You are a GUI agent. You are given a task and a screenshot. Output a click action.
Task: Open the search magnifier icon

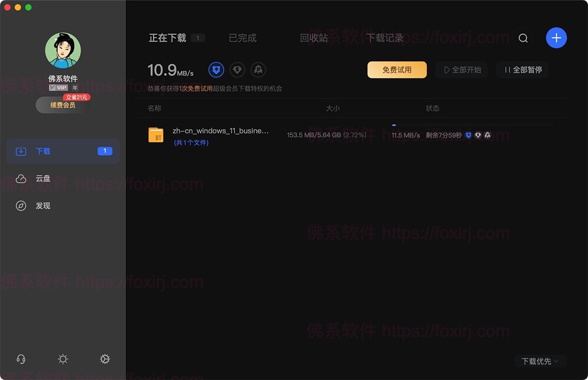523,38
